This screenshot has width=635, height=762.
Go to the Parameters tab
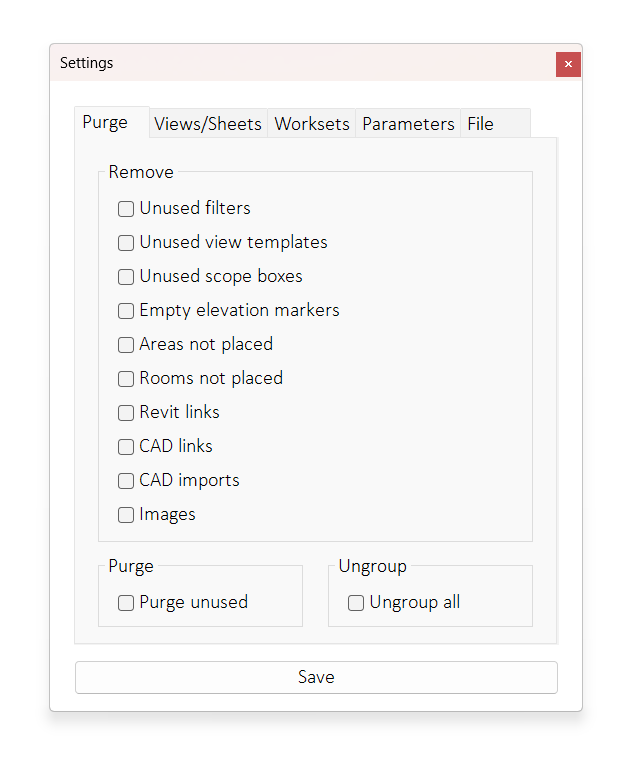pos(408,124)
